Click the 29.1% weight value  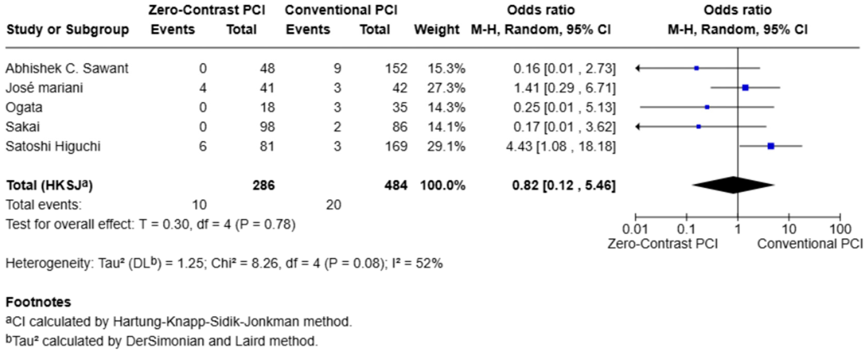446,146
